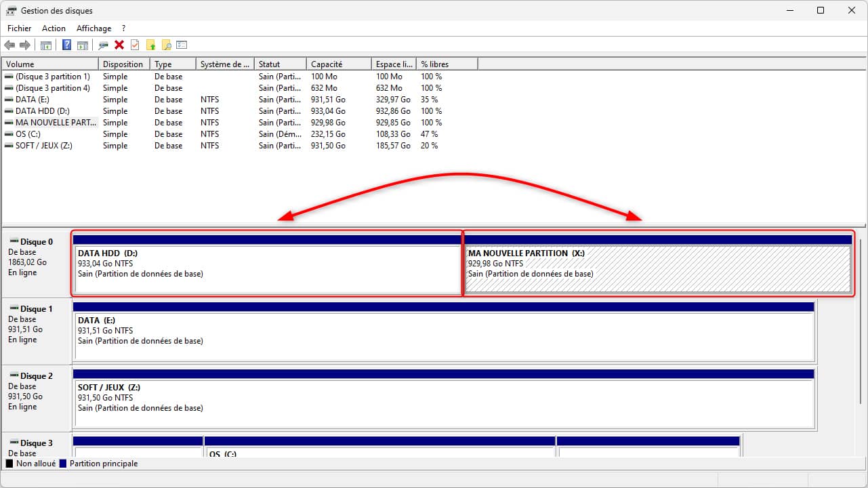Sort by the Statut column header
Viewport: 868px width, 488px height.
[x=281, y=64]
